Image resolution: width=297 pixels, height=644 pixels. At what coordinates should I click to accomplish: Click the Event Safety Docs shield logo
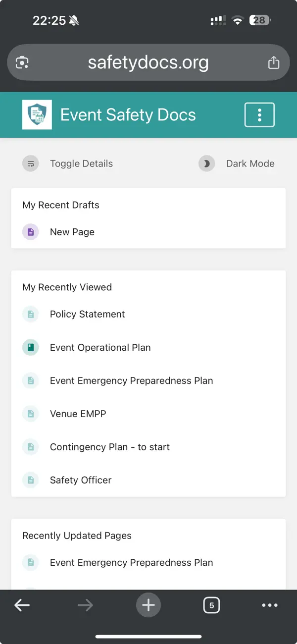pos(37,115)
